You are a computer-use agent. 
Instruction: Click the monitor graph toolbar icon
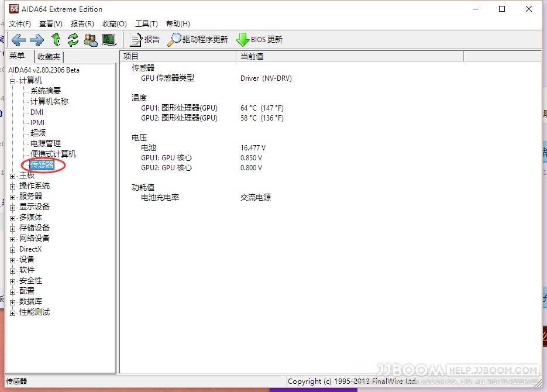pos(109,40)
